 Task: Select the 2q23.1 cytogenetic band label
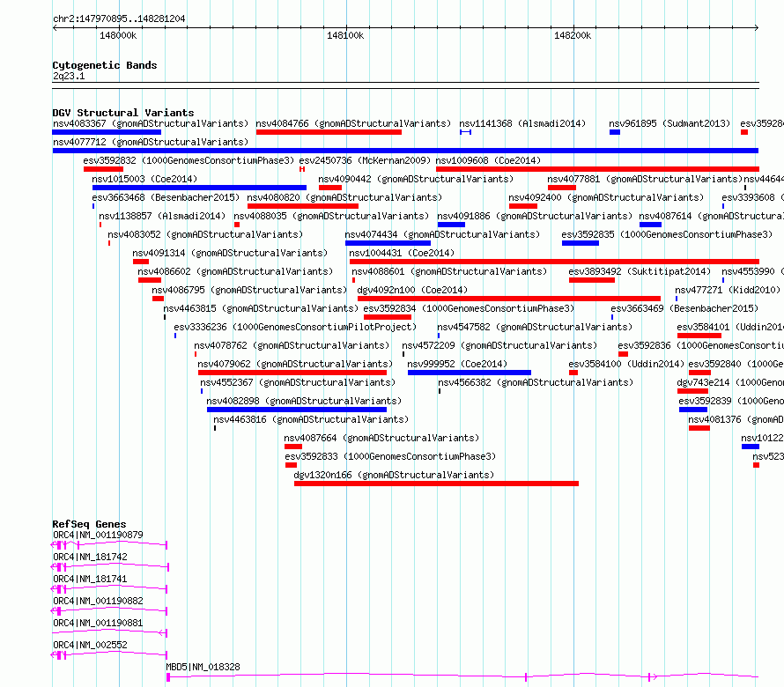point(69,76)
